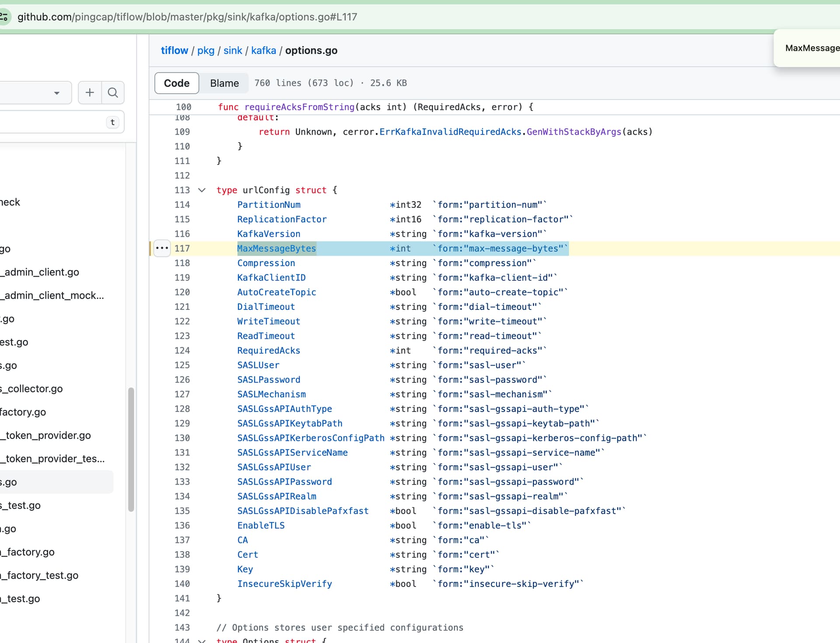Image resolution: width=840 pixels, height=643 pixels.
Task: Click requireAcksFromString in sticky header
Action: click(x=299, y=107)
